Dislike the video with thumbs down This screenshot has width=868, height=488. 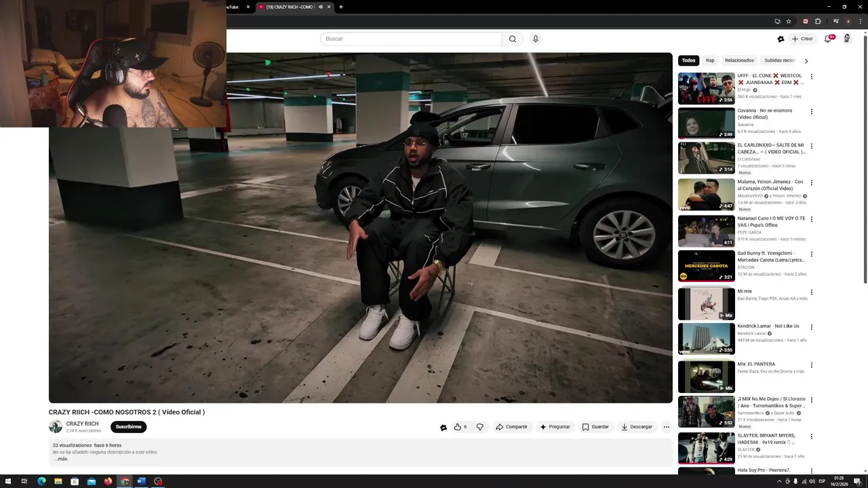[x=479, y=427]
